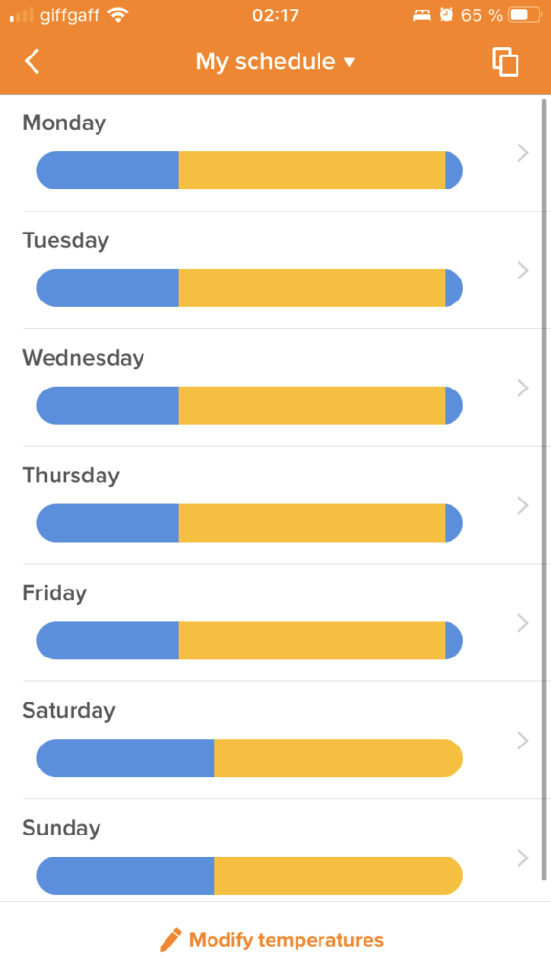Viewport: 551px width, 980px height.
Task: Tap the bed sleep-mode status icon
Action: click(422, 15)
